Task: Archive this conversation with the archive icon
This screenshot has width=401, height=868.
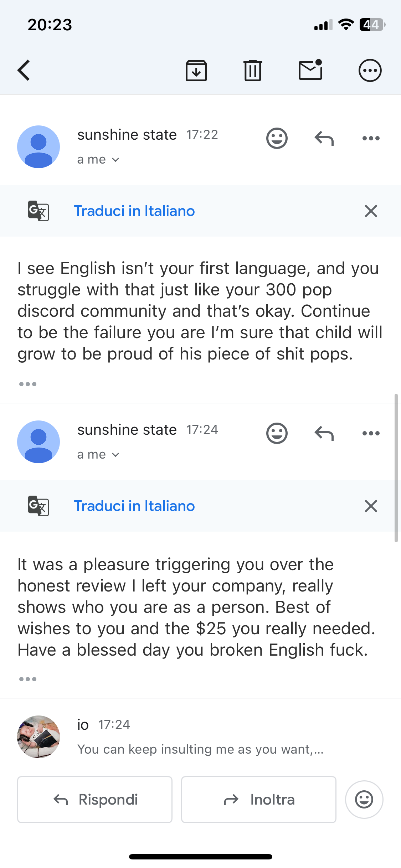Action: click(196, 71)
